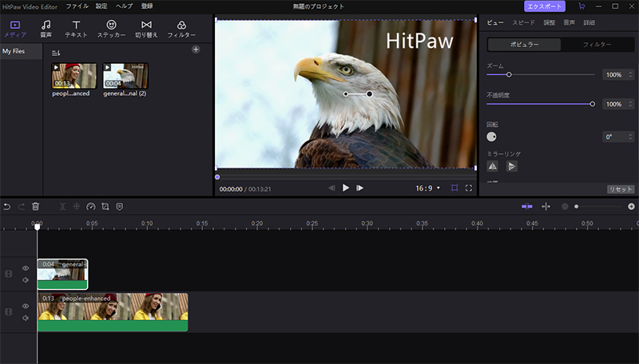The height and width of the screenshot is (364, 639).
Task: Open the 16:9 aspect ratio dropdown
Action: pyautogui.click(x=427, y=188)
